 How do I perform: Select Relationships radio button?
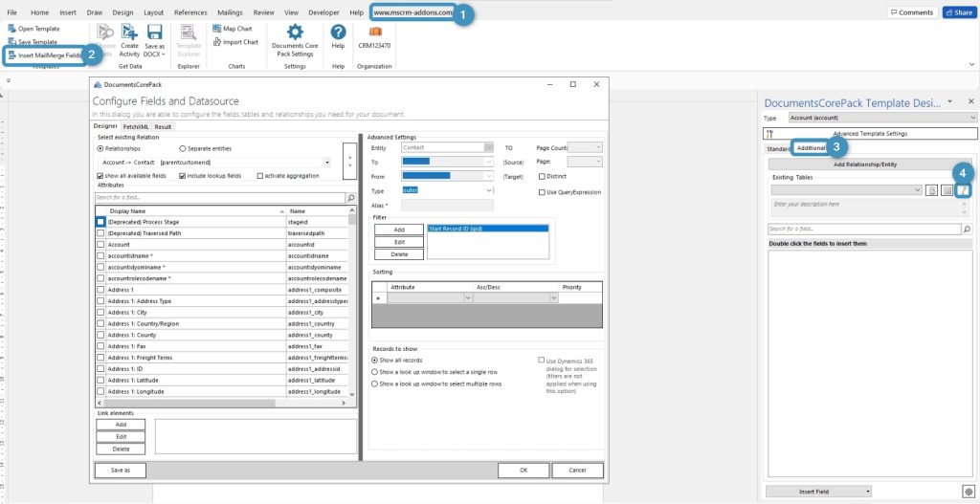pyautogui.click(x=100, y=148)
